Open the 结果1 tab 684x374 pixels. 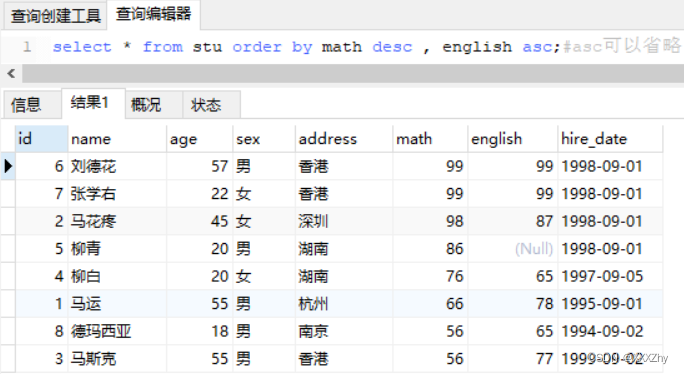tap(93, 103)
